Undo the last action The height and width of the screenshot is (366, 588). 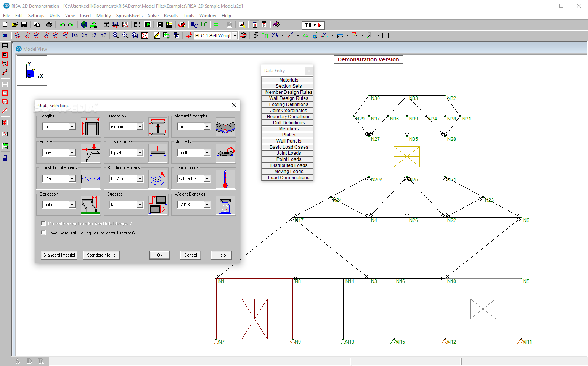tap(62, 24)
